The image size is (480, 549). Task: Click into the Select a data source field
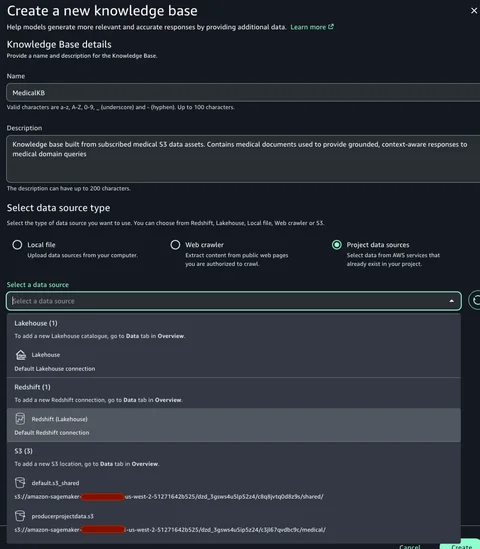234,301
